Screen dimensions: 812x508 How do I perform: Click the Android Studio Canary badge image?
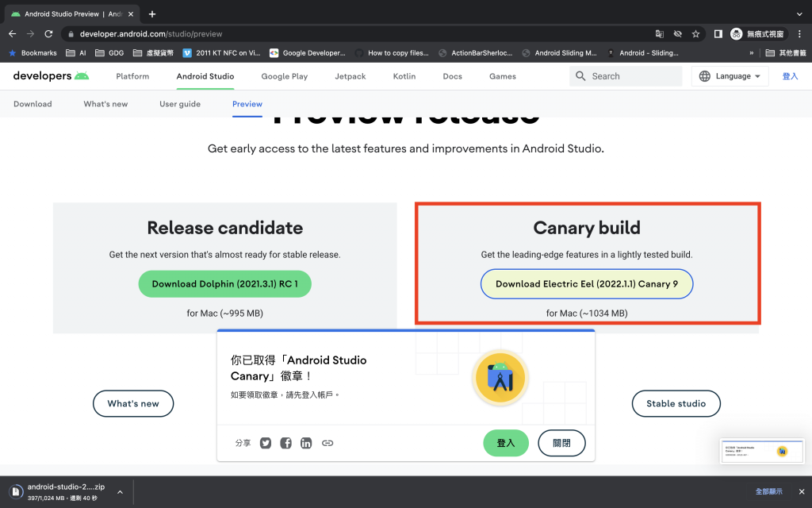(x=500, y=378)
